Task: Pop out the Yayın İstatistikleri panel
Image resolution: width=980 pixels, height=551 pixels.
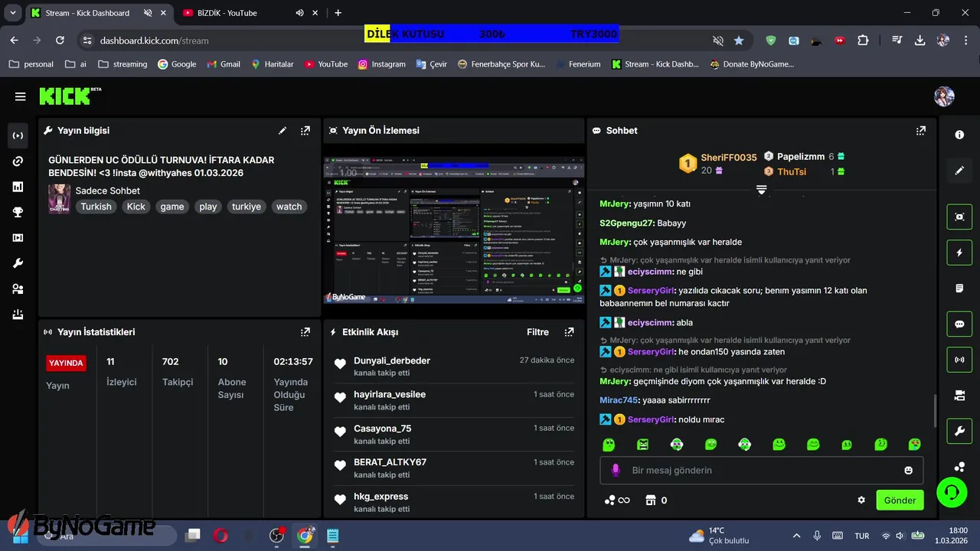Action: pos(305,332)
